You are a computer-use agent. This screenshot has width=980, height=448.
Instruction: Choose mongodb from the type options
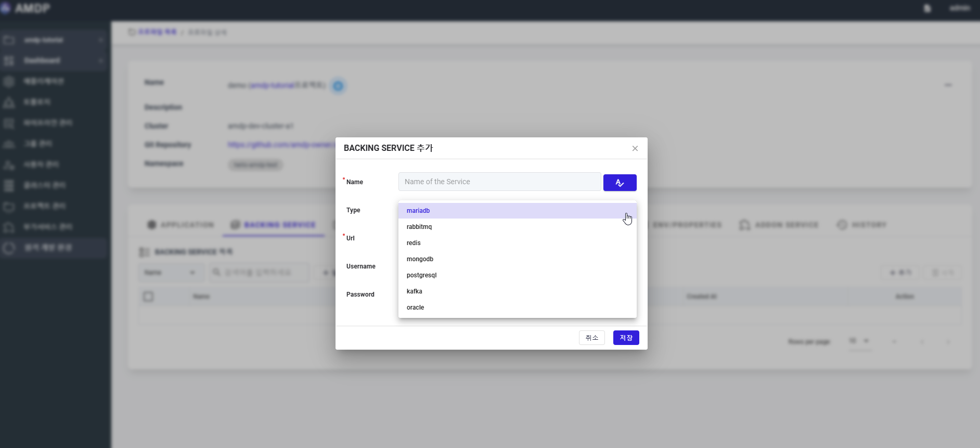tap(420, 259)
